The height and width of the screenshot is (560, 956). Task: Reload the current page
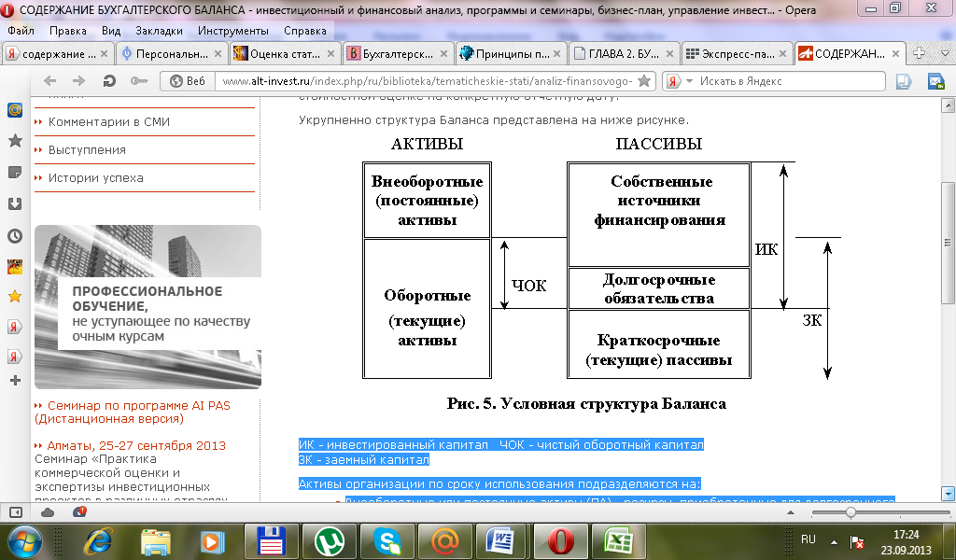click(109, 81)
